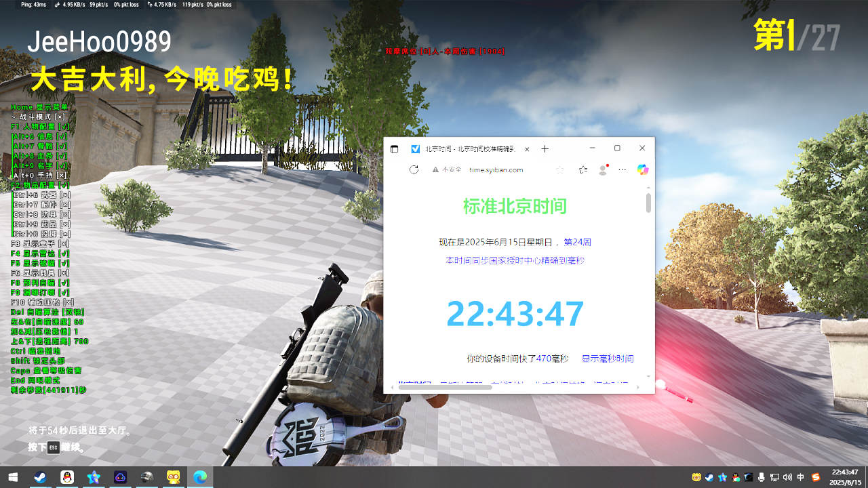Screen dimensions: 868x488
Task: Add this page to favorites star
Action: [560, 169]
